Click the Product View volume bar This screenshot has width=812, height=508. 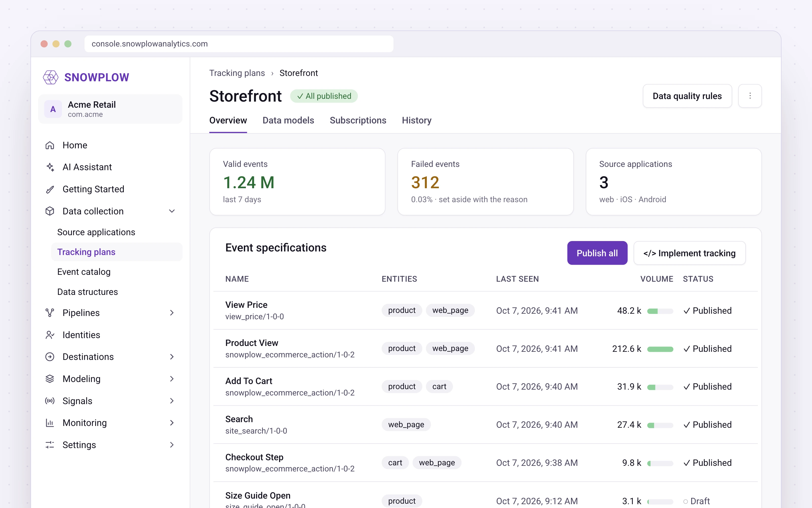[660, 349]
